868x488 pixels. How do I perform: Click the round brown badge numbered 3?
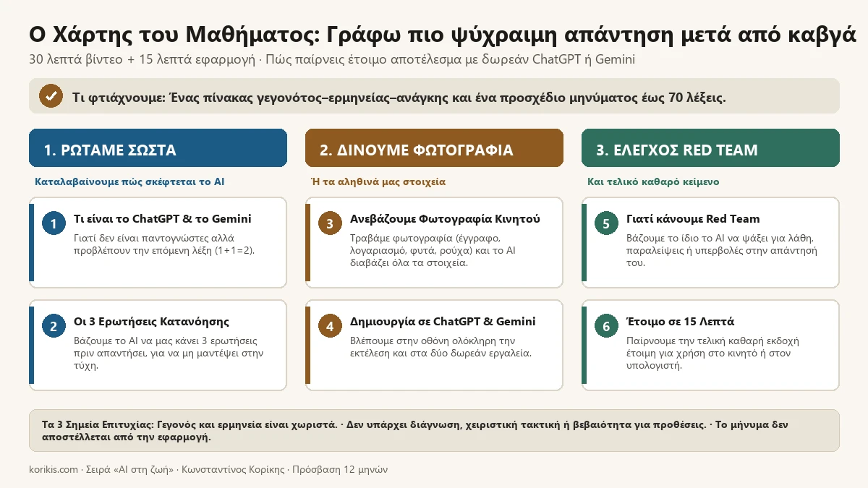[x=330, y=224]
